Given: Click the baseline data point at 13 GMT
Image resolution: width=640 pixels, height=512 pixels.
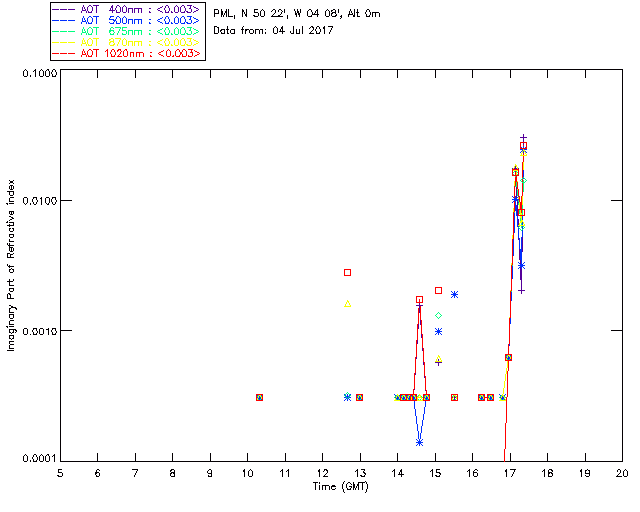Looking at the screenshot, I should coord(359,398).
